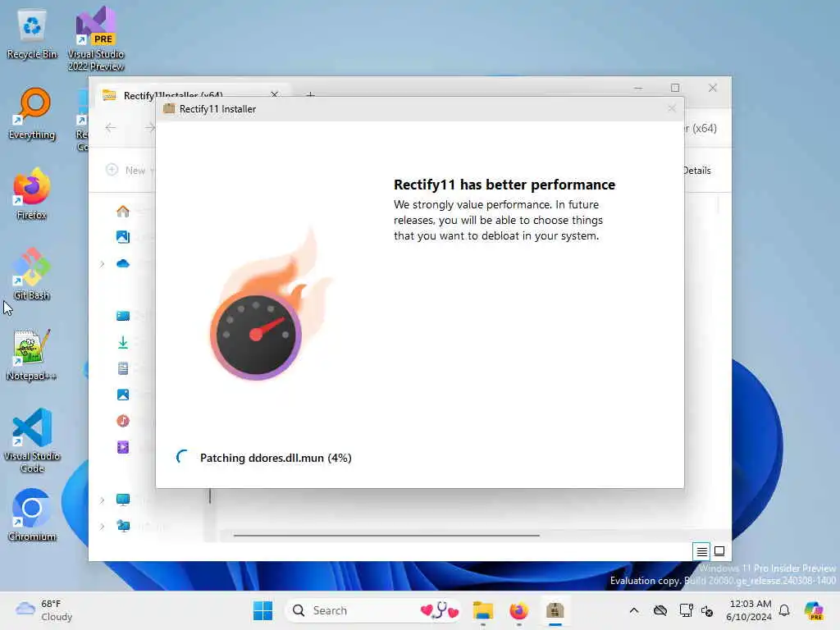Viewport: 840px width, 630px height.
Task: Click muted volume tray icon
Action: (706, 611)
